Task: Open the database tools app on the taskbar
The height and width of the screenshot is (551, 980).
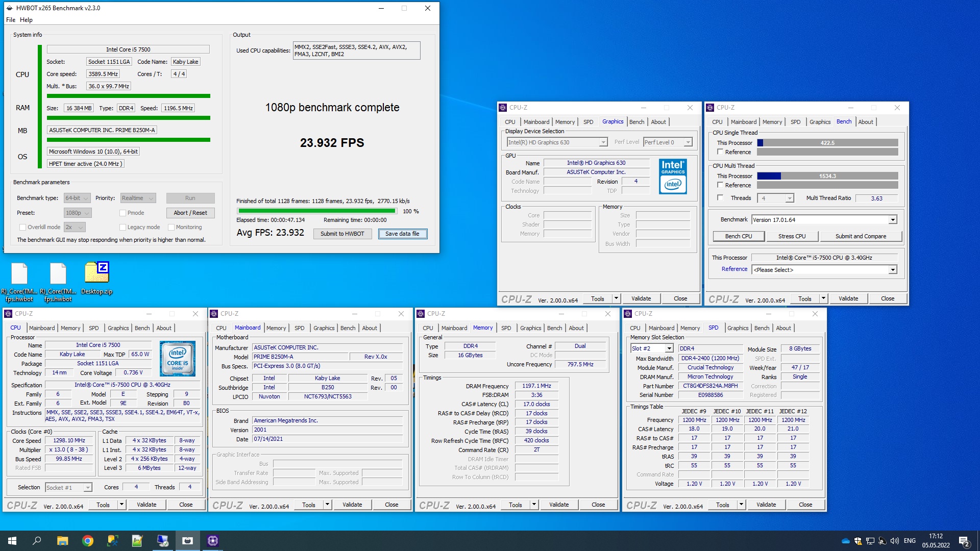Action: tap(113, 541)
